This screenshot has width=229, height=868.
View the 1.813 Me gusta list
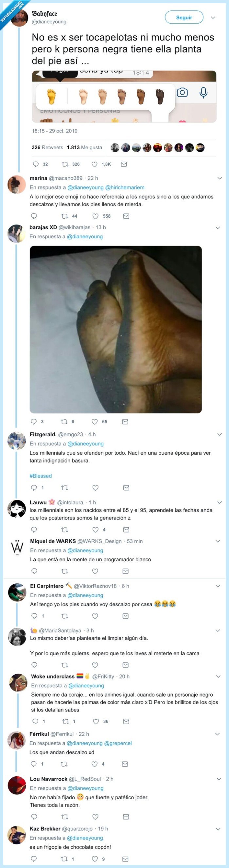coord(84,147)
